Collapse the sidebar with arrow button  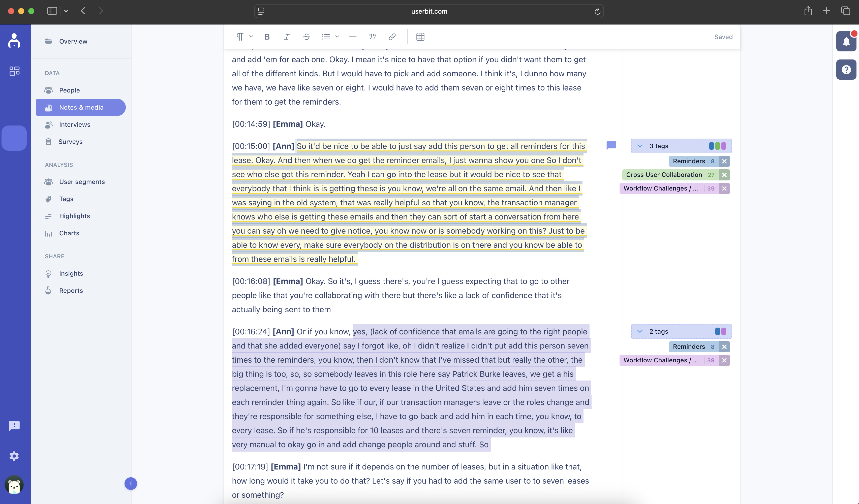tap(131, 483)
